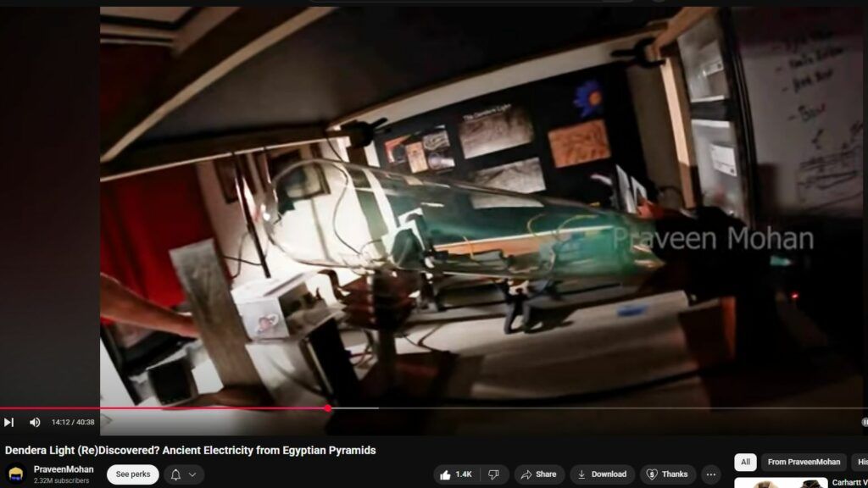The height and width of the screenshot is (488, 868).
Task: Download the video
Action: pyautogui.click(x=602, y=474)
